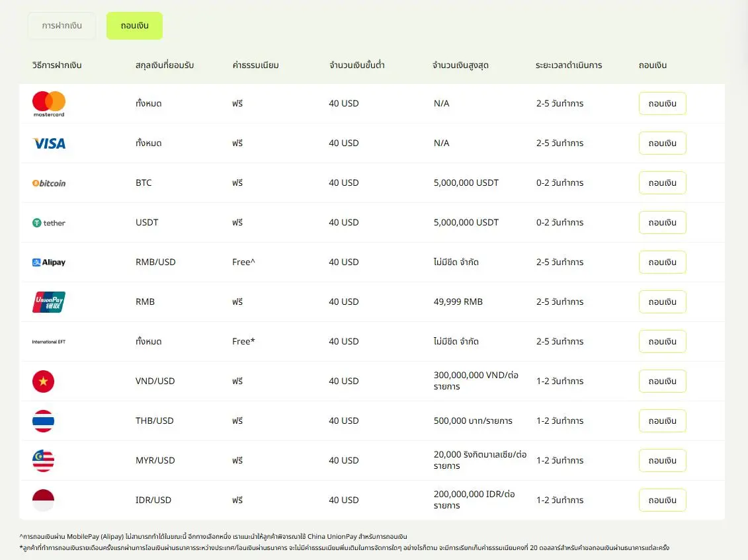
Task: Click the Malaysia flag icon
Action: point(44,460)
